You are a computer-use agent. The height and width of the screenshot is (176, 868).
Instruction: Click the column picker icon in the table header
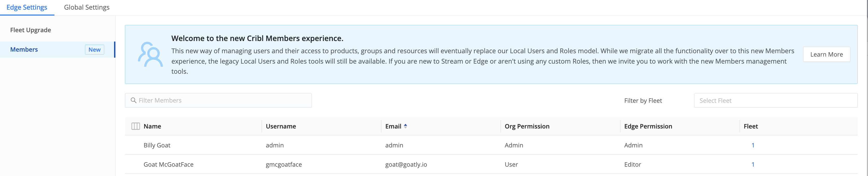pos(135,126)
